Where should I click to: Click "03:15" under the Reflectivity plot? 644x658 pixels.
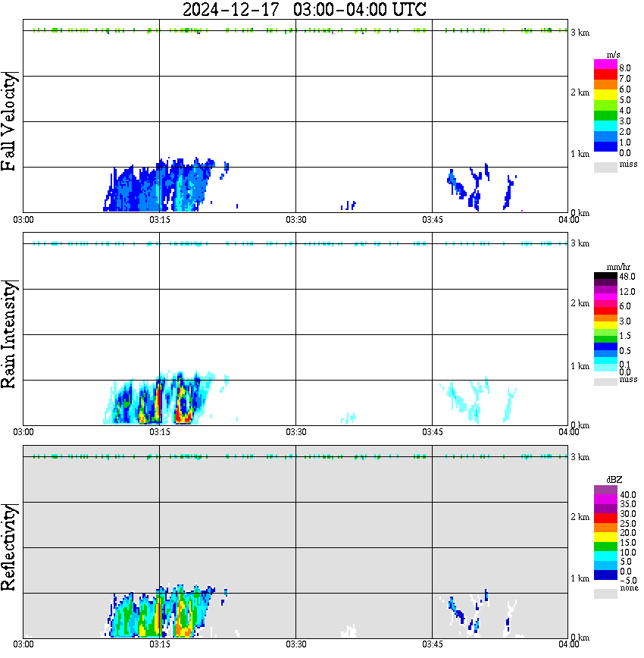coord(160,644)
